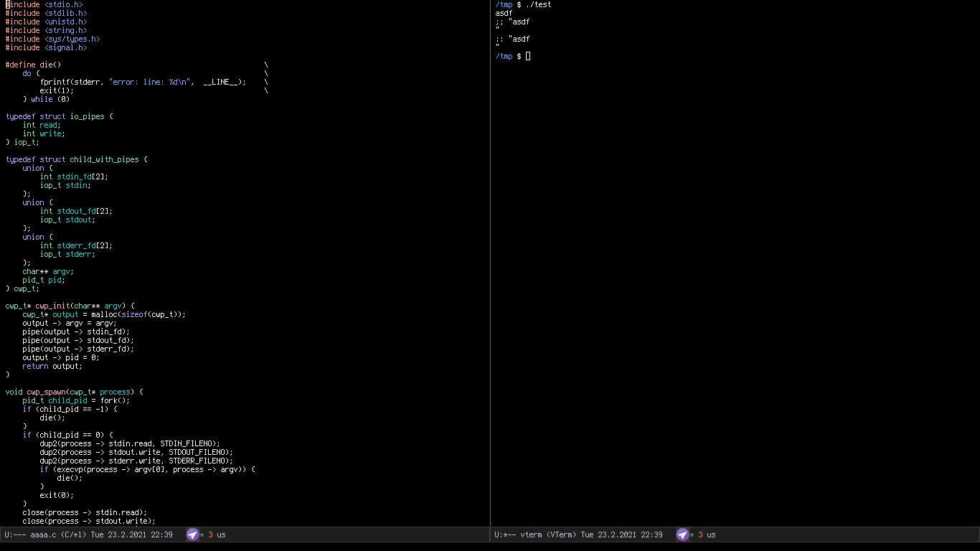Click the unquoted 'asdf' output line in terminal

(504, 13)
